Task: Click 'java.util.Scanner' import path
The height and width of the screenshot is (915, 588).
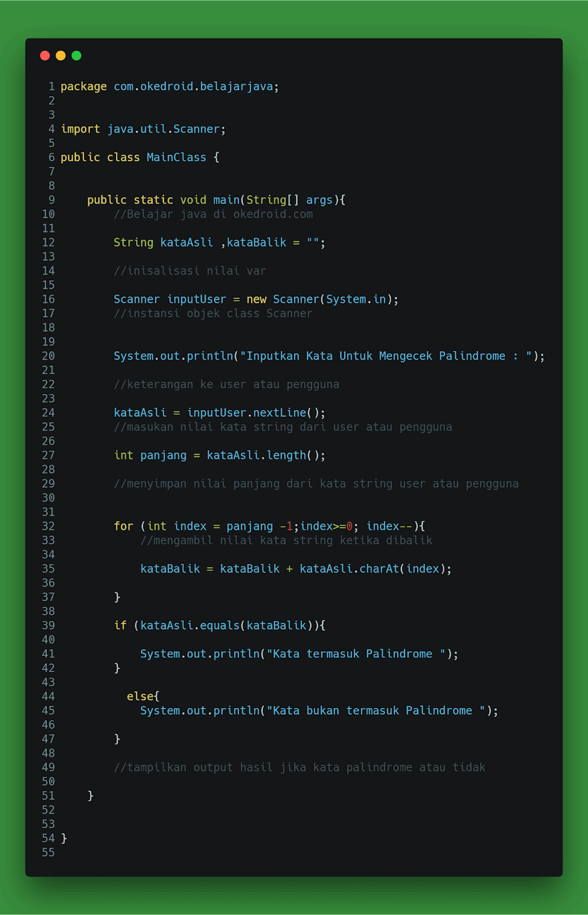Action: [x=164, y=129]
